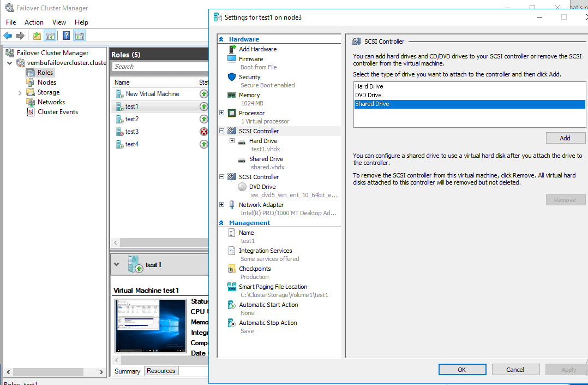Image resolution: width=588 pixels, height=385 pixels.
Task: Open the Action menu
Action: [34, 22]
